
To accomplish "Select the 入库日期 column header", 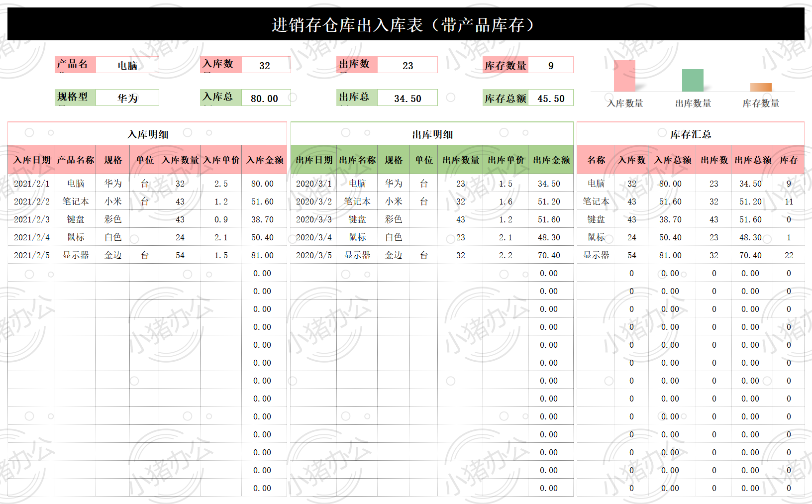I will click(x=31, y=160).
